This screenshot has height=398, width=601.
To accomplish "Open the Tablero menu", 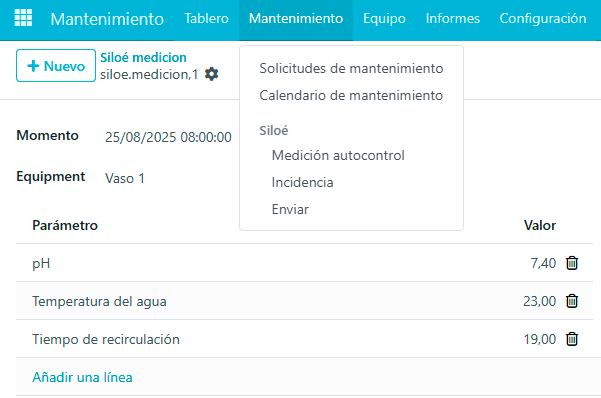I will [x=206, y=18].
